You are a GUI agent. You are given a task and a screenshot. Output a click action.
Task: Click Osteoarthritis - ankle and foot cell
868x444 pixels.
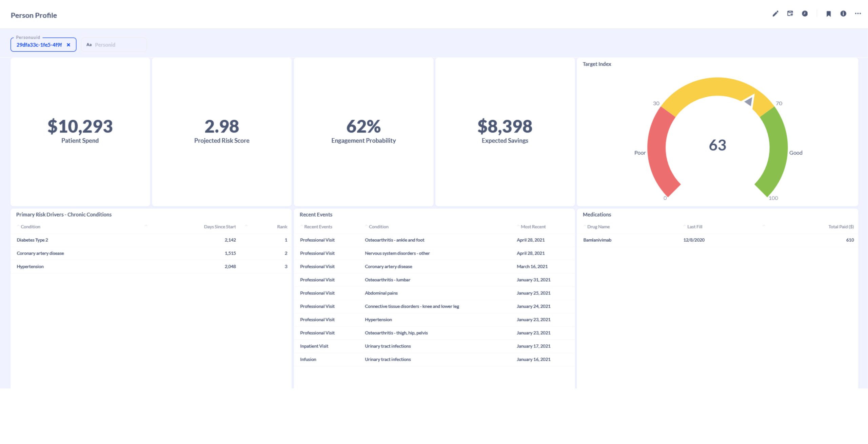click(x=395, y=240)
